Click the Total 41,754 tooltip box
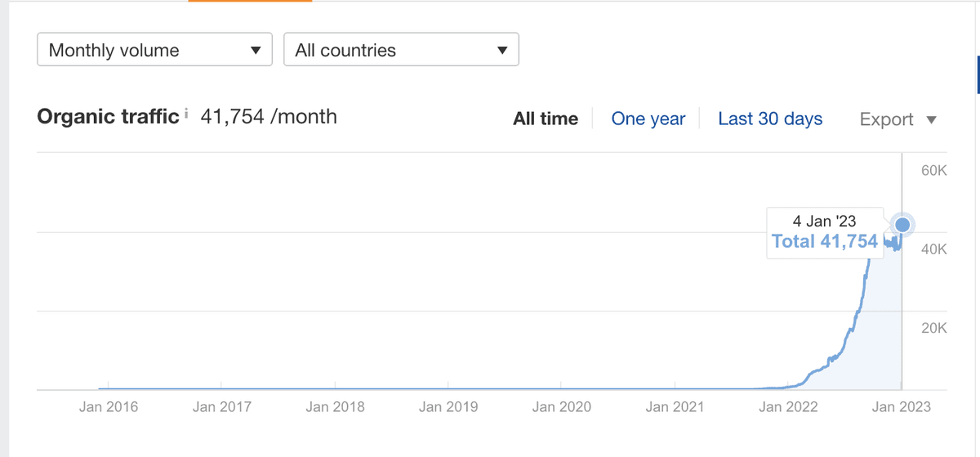The image size is (980, 457). (824, 233)
